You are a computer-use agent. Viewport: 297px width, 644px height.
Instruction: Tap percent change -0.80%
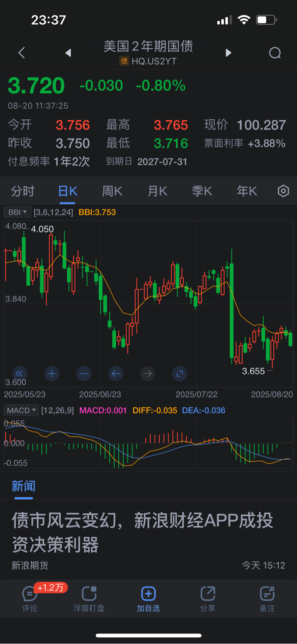tap(161, 86)
